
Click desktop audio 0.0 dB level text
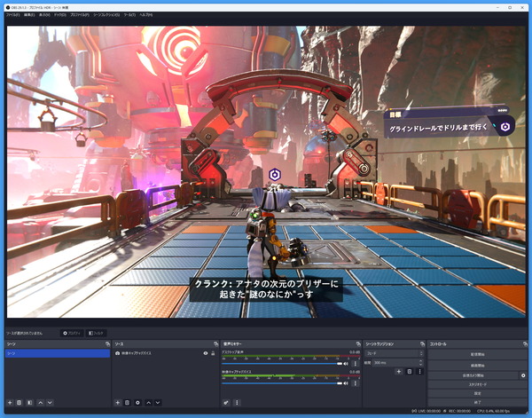tap(355, 352)
